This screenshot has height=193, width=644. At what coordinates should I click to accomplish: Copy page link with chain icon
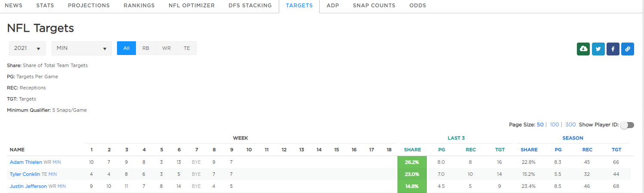(628, 49)
